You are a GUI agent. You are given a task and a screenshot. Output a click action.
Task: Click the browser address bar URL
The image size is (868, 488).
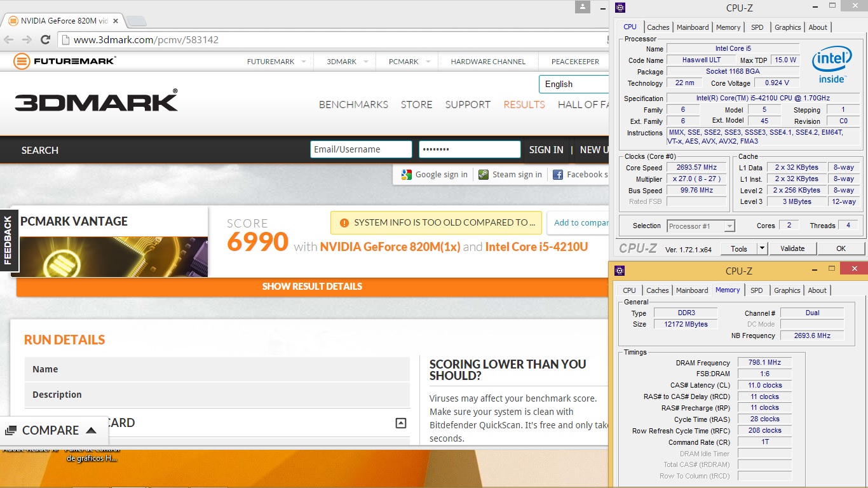pos(146,39)
